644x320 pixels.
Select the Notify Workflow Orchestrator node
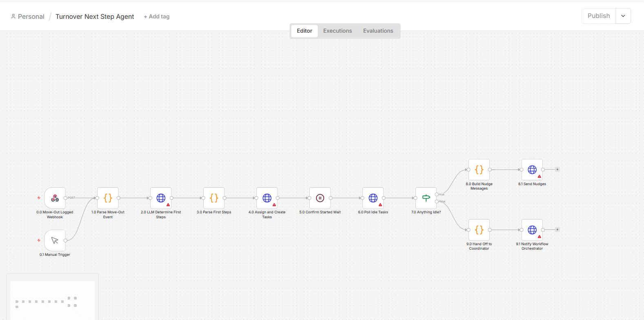(532, 230)
